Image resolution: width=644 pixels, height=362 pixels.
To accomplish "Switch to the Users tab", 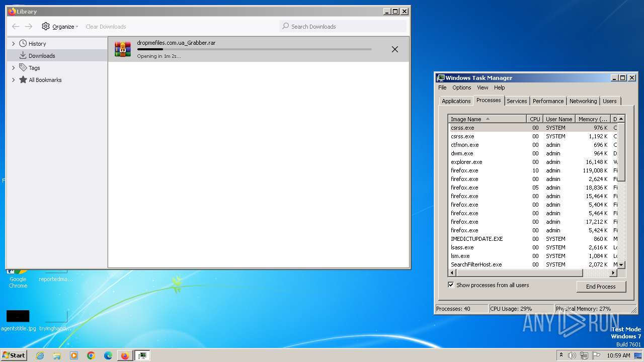I will tap(610, 101).
